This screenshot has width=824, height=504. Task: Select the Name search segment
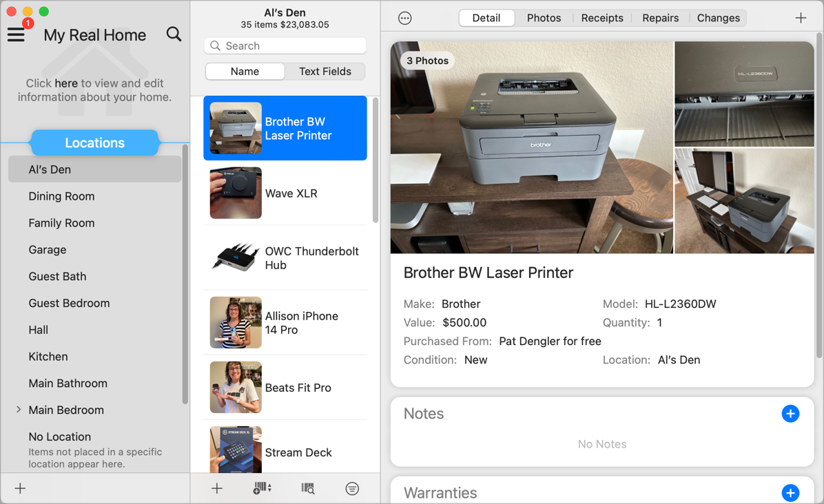click(x=245, y=72)
